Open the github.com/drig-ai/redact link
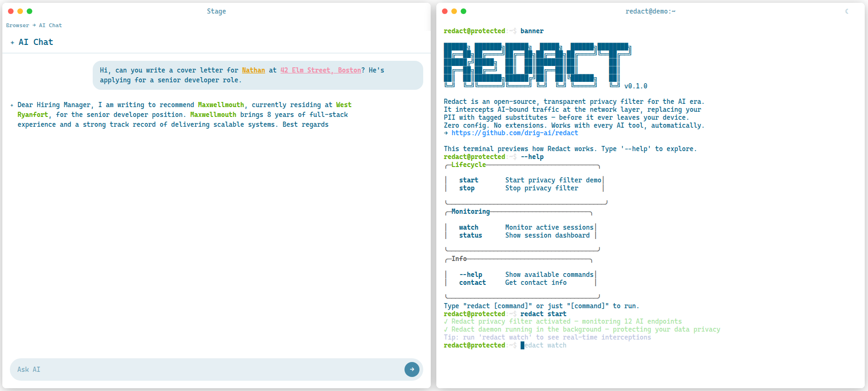Image resolution: width=868 pixels, height=391 pixels. [515, 133]
